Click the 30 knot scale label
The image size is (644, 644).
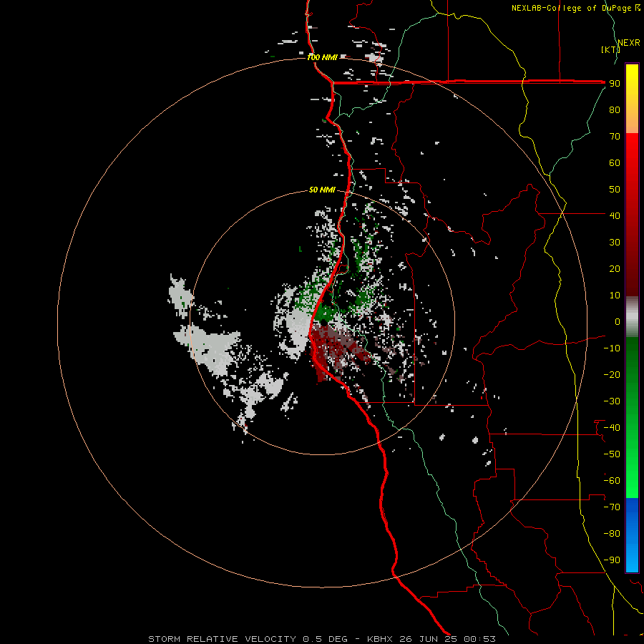click(615, 243)
